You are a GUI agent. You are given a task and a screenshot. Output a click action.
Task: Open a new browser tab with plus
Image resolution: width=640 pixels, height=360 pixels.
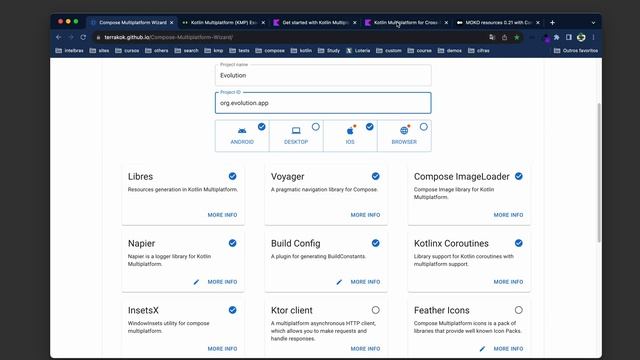552,22
